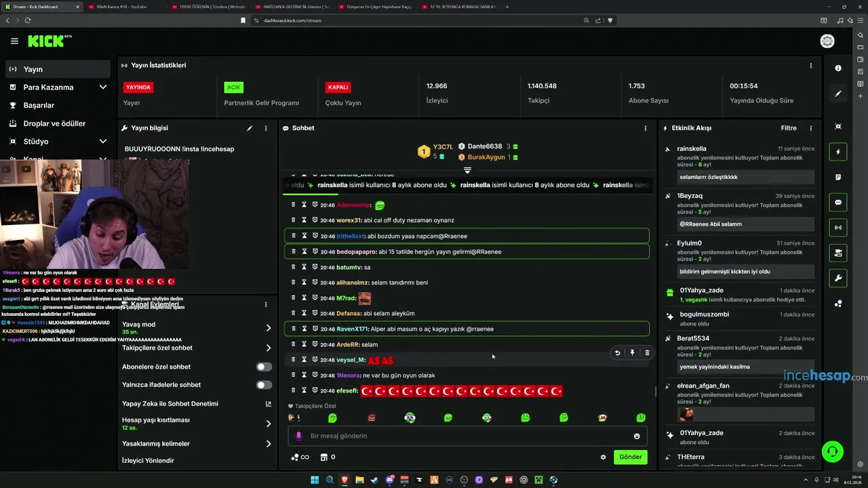Open a new browser tab
This screenshot has height=488, width=868.
click(507, 7)
